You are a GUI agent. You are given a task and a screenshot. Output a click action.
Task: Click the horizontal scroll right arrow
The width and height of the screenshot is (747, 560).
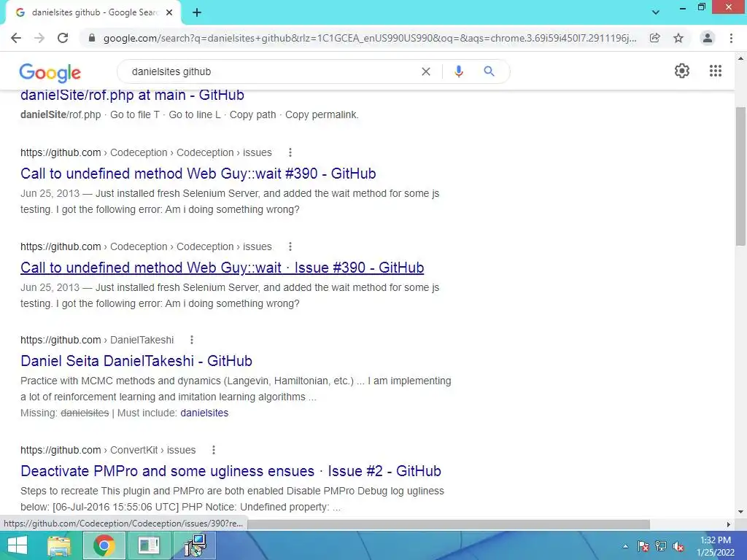pyautogui.click(x=728, y=524)
